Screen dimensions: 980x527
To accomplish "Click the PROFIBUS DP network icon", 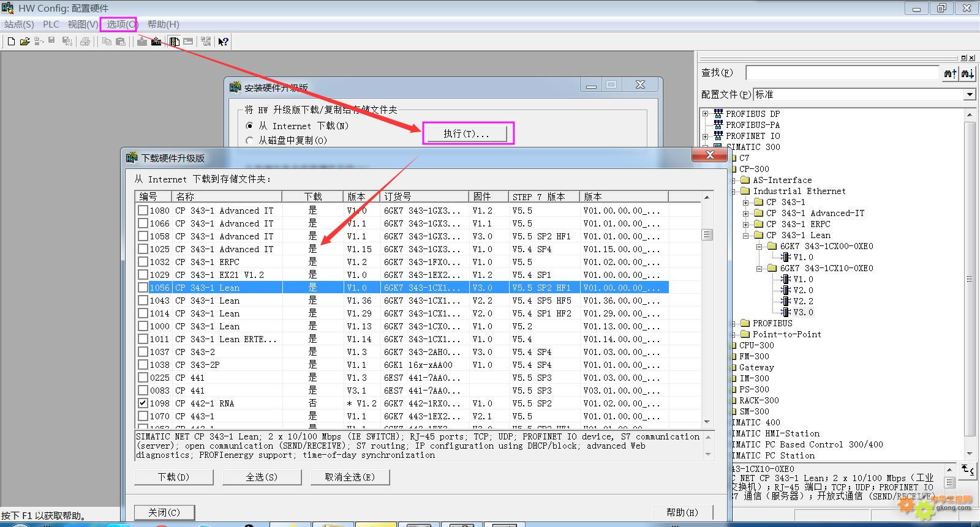I will tap(718, 114).
